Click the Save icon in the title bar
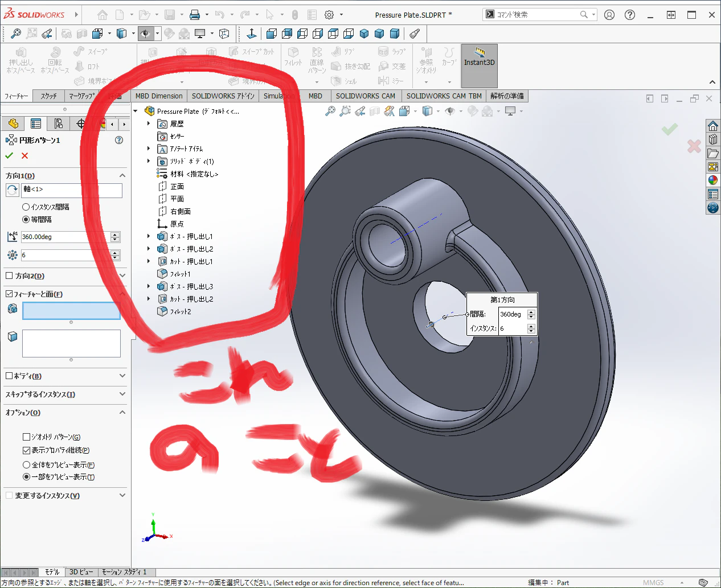 click(170, 15)
